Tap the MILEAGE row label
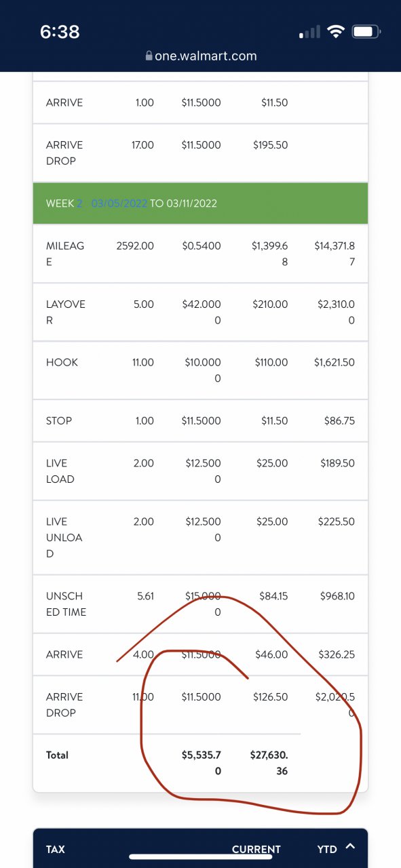Image resolution: width=401 pixels, height=868 pixels. pyautogui.click(x=65, y=254)
